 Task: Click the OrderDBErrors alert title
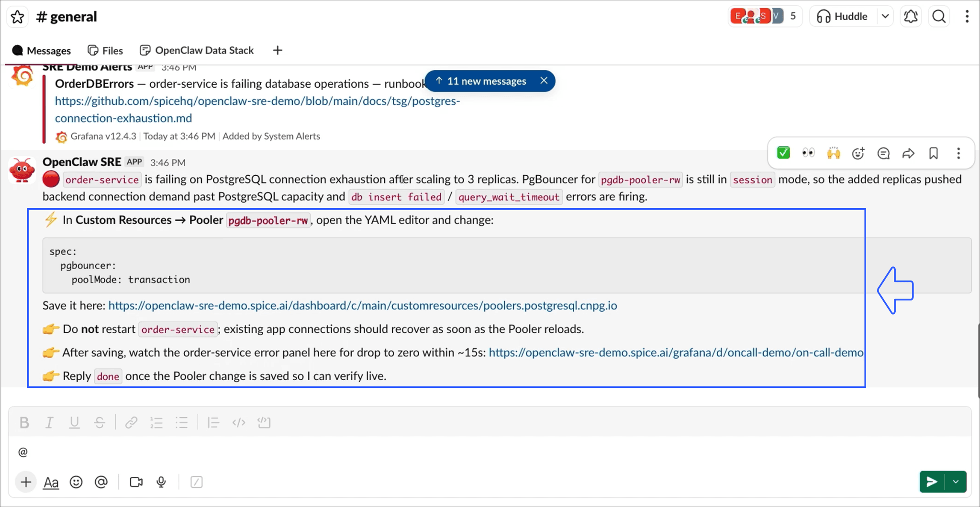pyautogui.click(x=94, y=84)
